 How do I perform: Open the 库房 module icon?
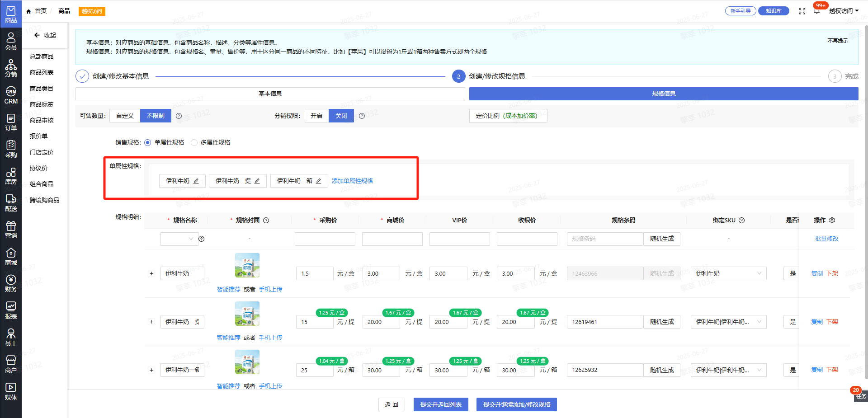[11, 175]
